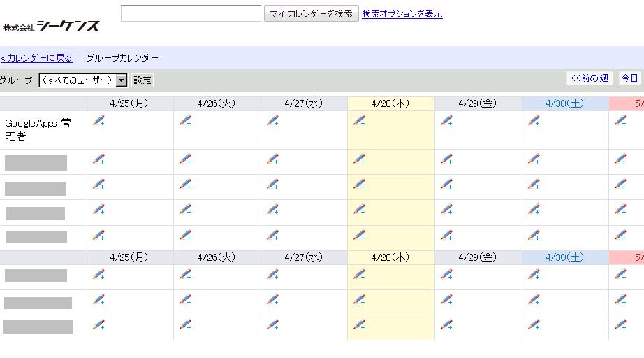The width and height of the screenshot is (644, 358).
Task: Focus the calendar search text field
Action: click(191, 13)
